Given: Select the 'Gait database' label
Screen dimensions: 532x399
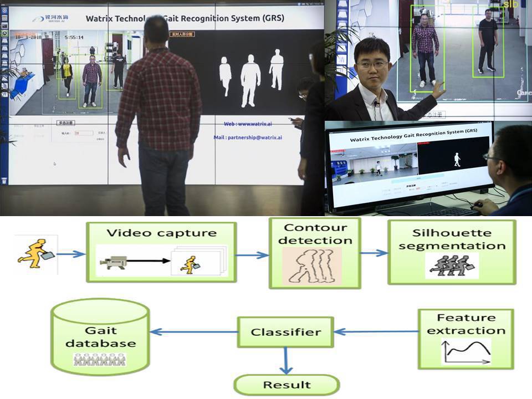Looking at the screenshot, I should (100, 336).
